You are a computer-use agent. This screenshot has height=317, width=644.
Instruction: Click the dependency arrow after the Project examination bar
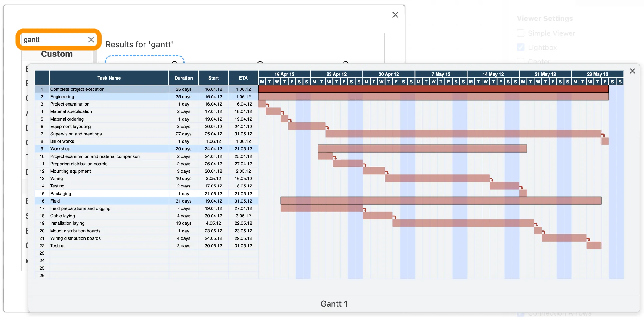coord(268,105)
